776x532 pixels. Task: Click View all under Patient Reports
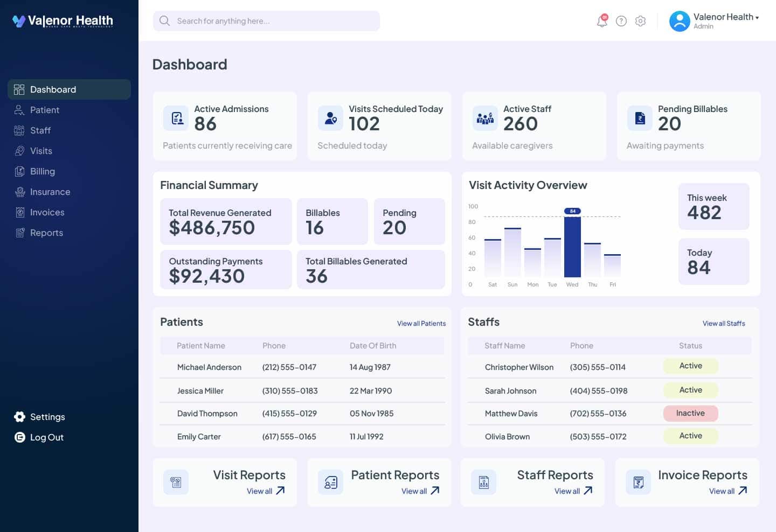pos(414,491)
